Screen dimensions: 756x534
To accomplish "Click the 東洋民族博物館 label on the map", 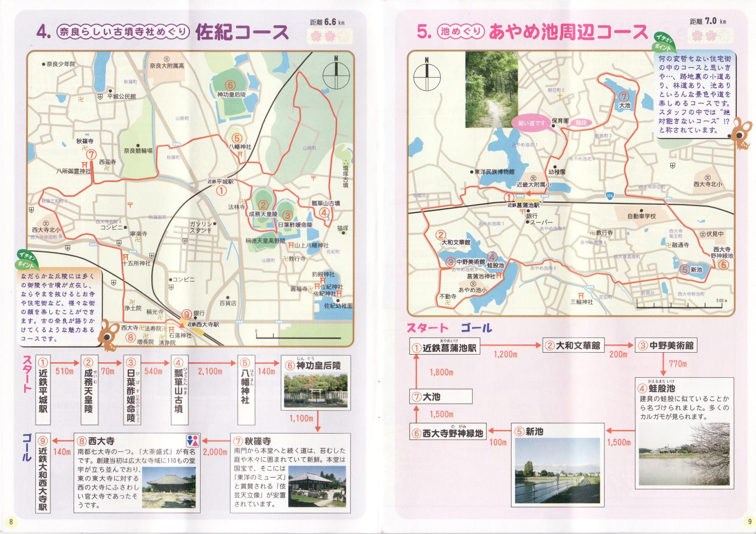I will point(495,172).
